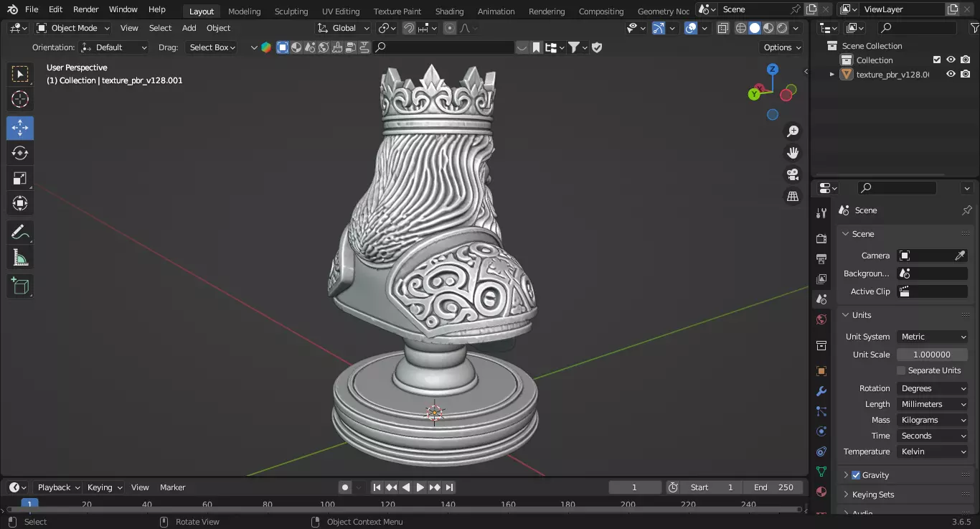Open the World properties tab
This screenshot has height=529, width=980.
821,319
